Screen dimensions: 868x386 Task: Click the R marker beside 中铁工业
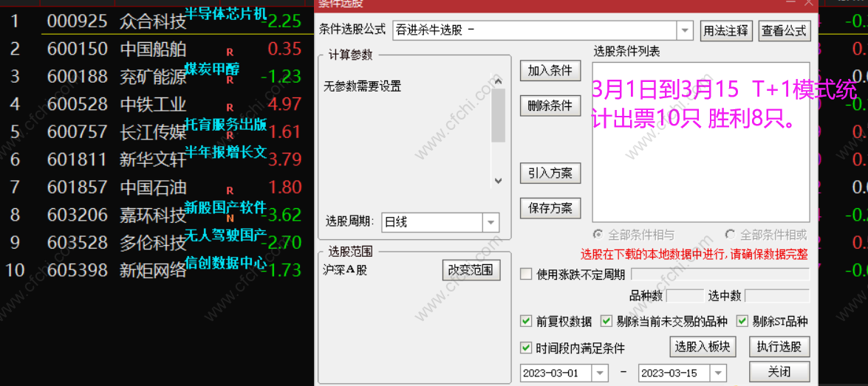pyautogui.click(x=230, y=107)
